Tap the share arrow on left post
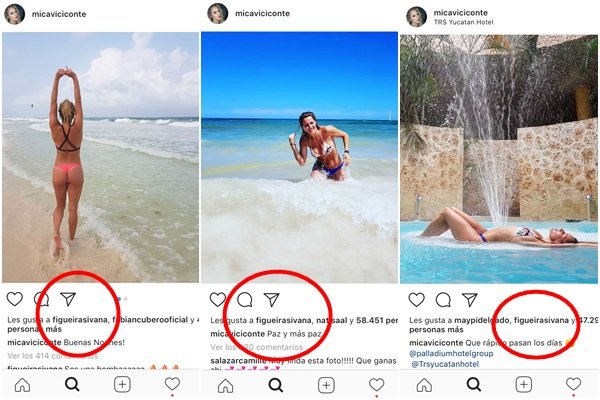Viewport: 600px width, 400px height. pyautogui.click(x=68, y=298)
